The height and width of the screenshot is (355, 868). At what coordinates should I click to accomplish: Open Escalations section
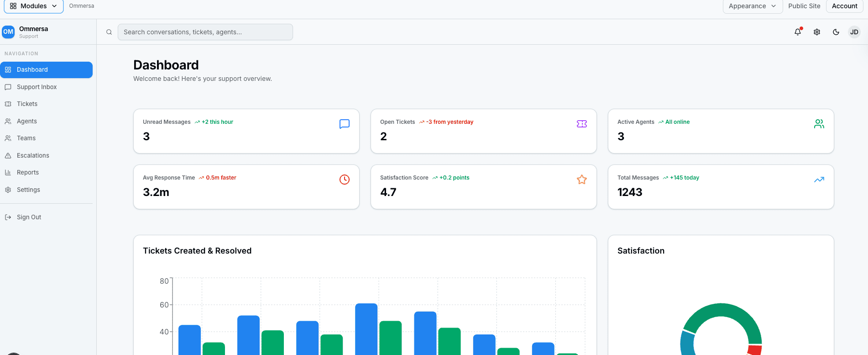46,155
